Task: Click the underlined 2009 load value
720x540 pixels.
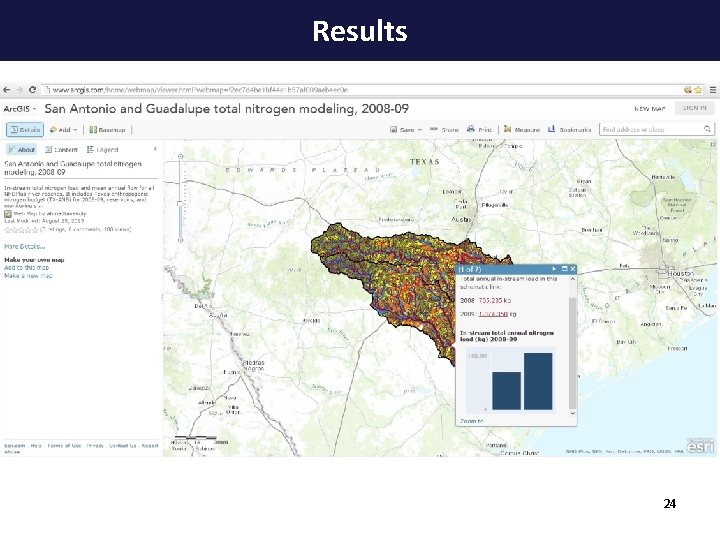Action: coord(493,314)
